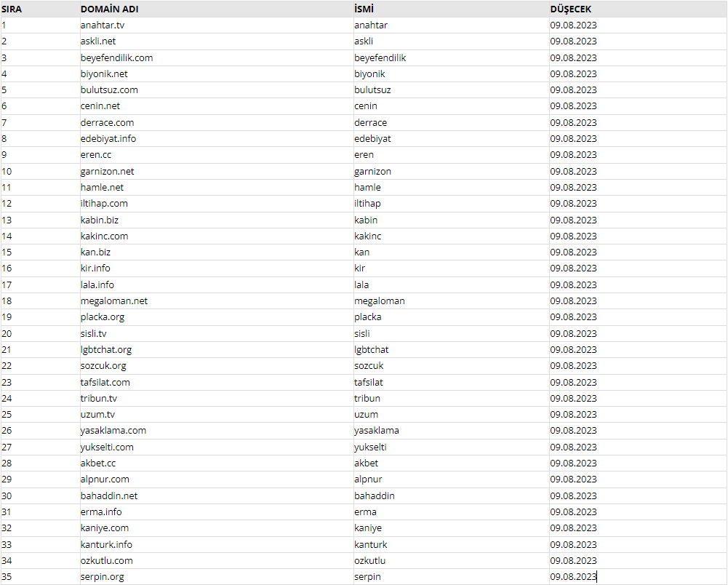728x585 pixels.
Task: Click the DÜŞECEK column header
Action: pos(571,9)
